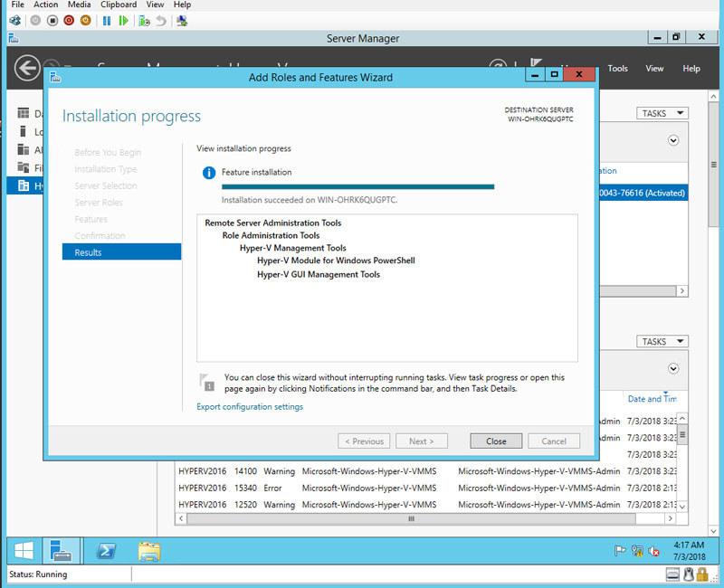Open the VM connection Help menu
724x588 pixels.
182,5
